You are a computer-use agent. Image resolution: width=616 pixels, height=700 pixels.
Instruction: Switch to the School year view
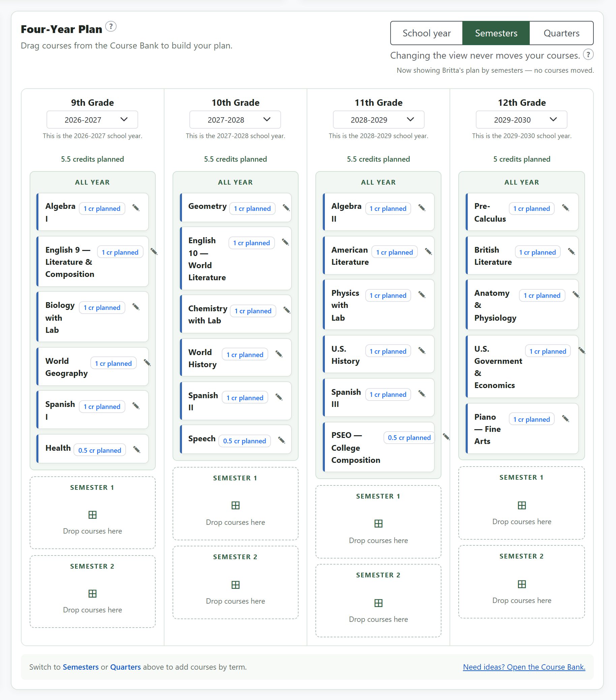(427, 33)
